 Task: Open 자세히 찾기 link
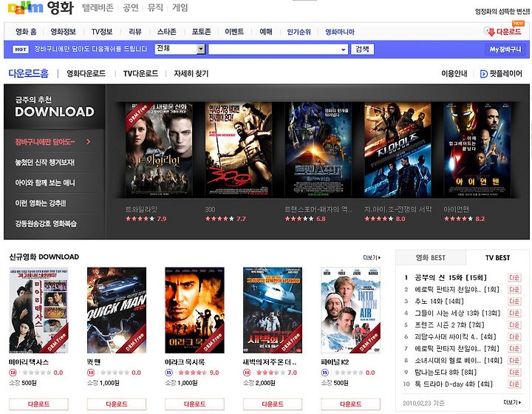(x=191, y=73)
